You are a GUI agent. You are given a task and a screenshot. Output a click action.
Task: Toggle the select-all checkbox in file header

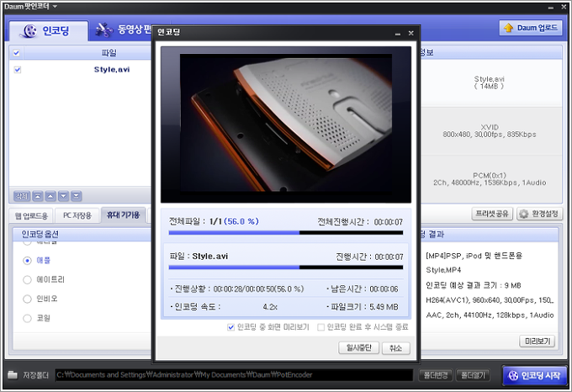[17, 53]
